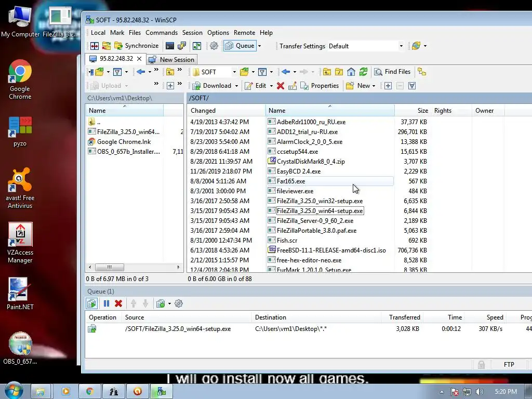The width and height of the screenshot is (532, 399).
Task: Expand the Download dropdown arrow
Action: pyautogui.click(x=236, y=86)
